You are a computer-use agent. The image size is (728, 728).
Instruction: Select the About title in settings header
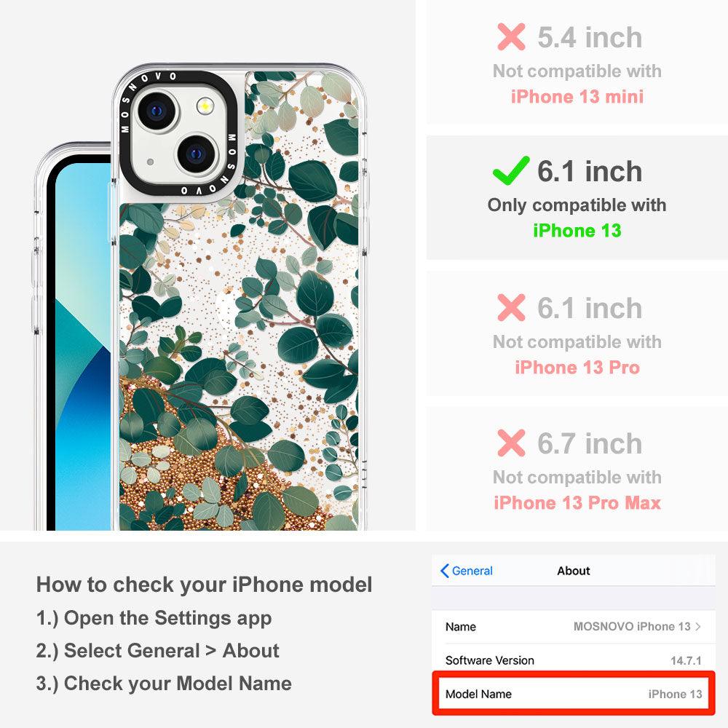[574, 571]
